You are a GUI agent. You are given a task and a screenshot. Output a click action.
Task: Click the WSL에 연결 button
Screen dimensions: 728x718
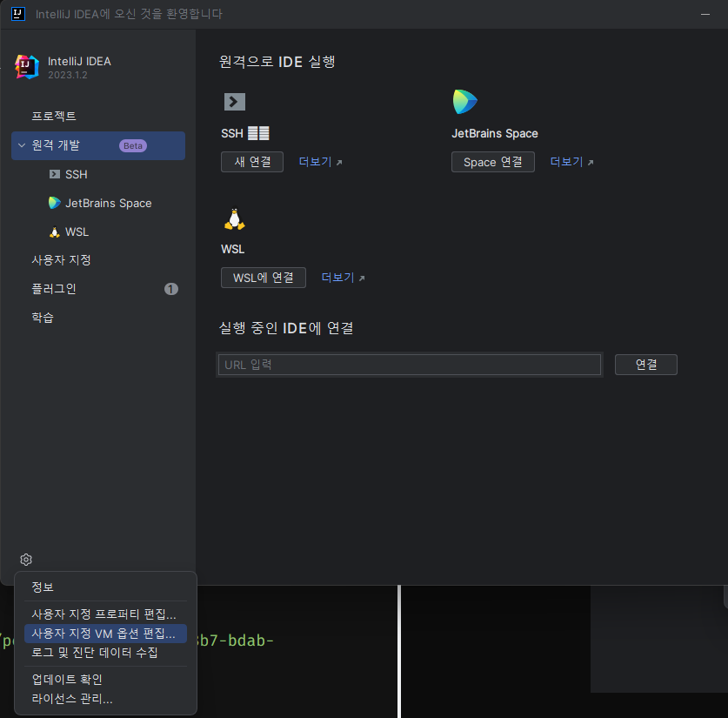coord(264,278)
